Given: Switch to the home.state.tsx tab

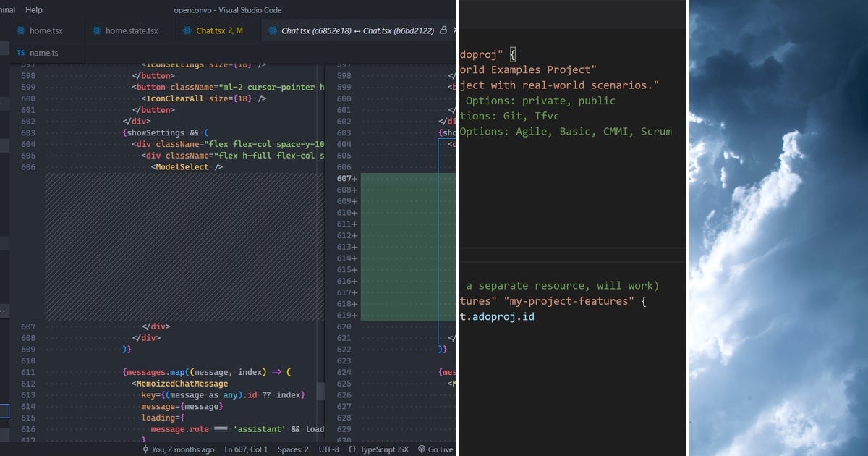Looking at the screenshot, I should tap(130, 30).
